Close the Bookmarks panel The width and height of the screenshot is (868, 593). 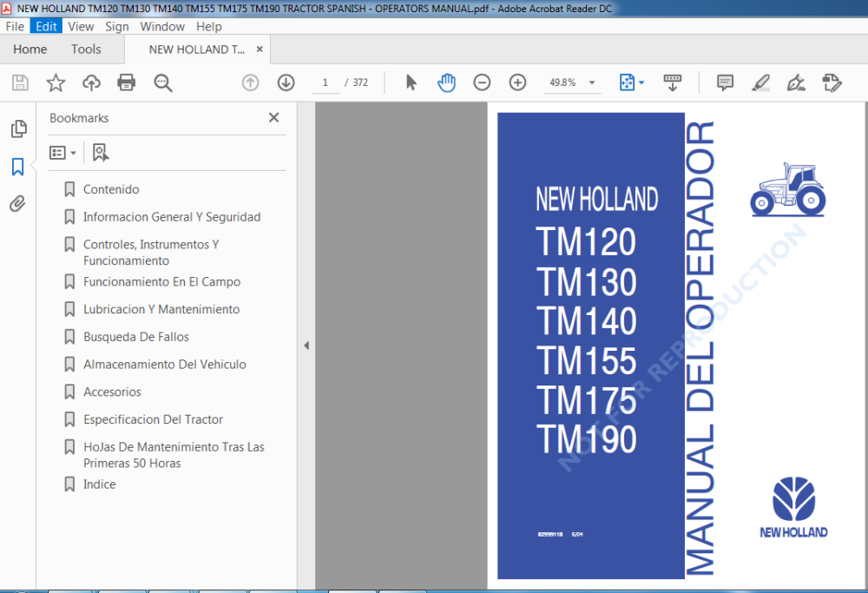(x=273, y=117)
